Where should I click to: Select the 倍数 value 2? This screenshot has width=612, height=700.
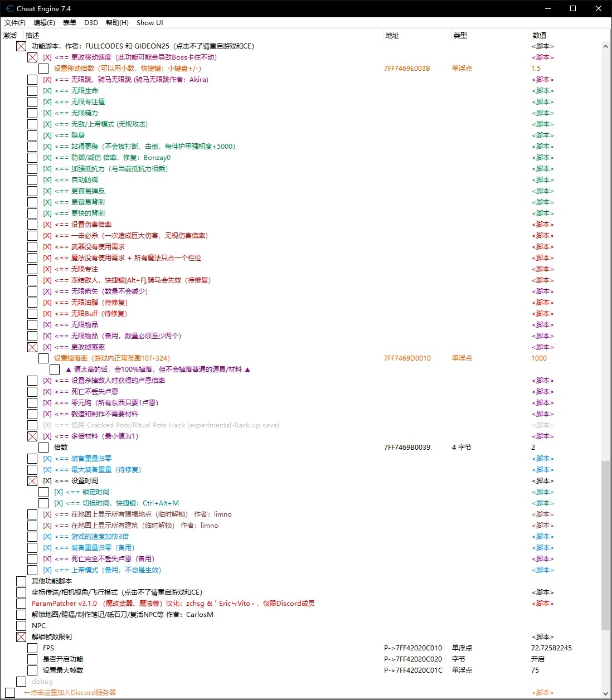click(533, 448)
